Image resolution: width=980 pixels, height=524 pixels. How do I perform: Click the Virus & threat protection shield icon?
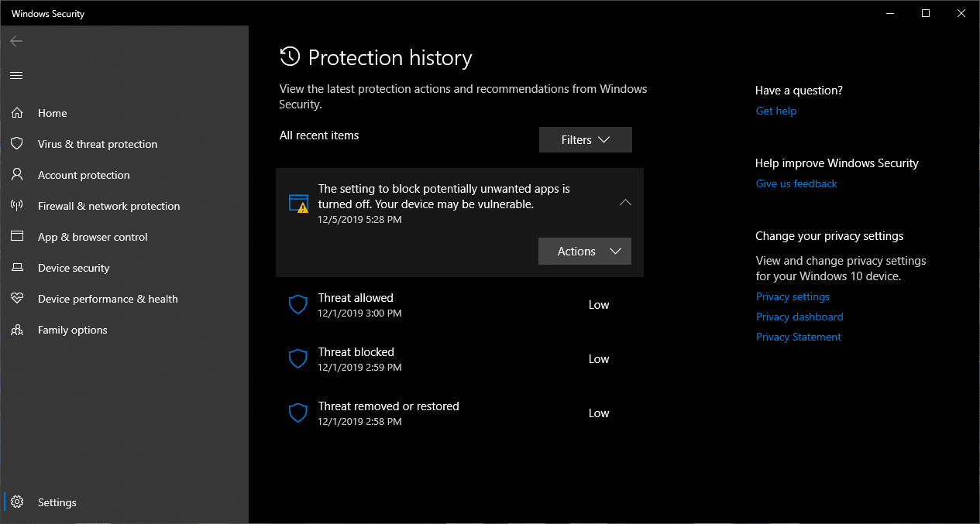[x=16, y=144]
